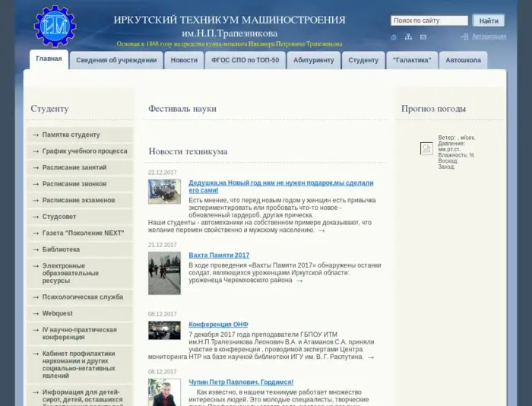Screen dimensions: 532x406
Task: Open the Психологическая служба sidebar item
Action: pos(82,297)
